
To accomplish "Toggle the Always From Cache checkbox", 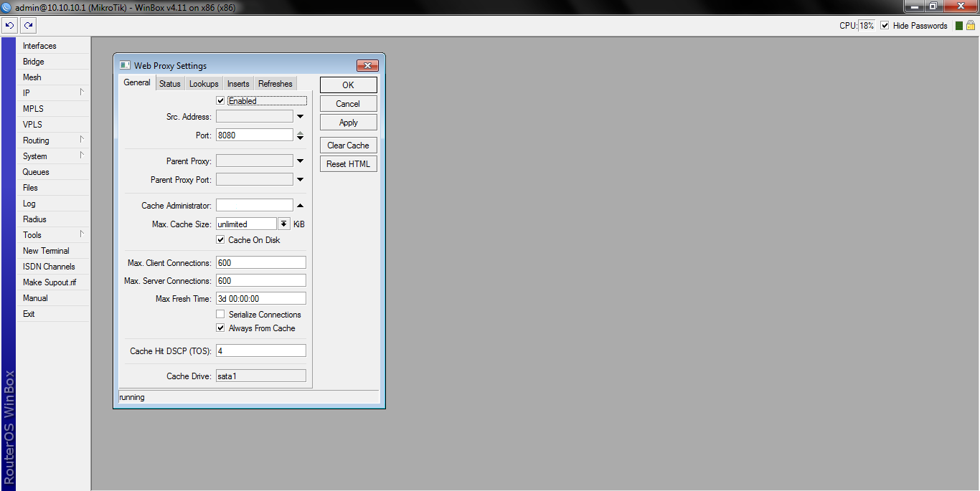I will pos(220,328).
